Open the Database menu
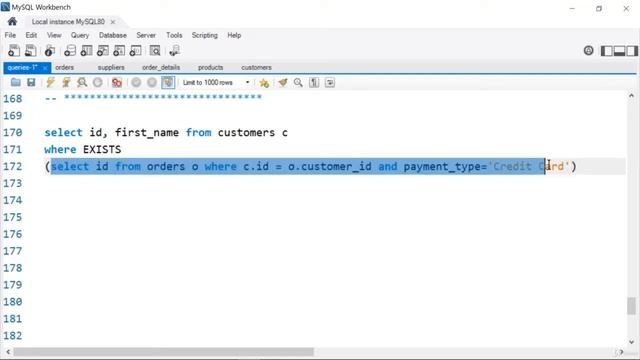This screenshot has height=360, width=640. [113, 35]
